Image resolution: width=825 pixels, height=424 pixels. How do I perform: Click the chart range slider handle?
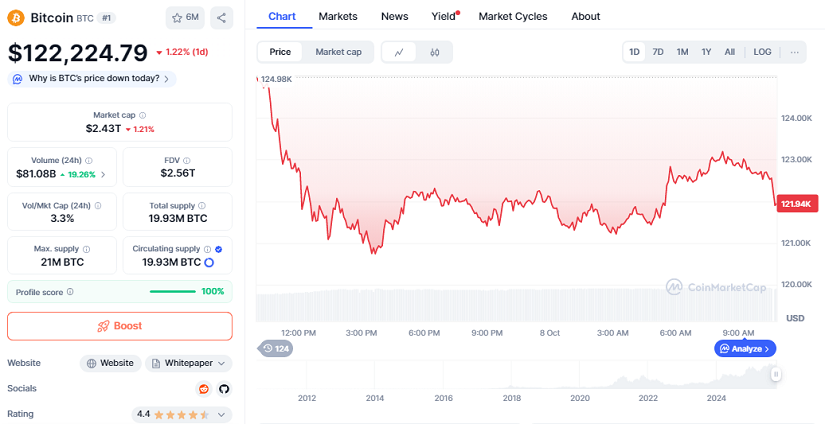point(775,374)
